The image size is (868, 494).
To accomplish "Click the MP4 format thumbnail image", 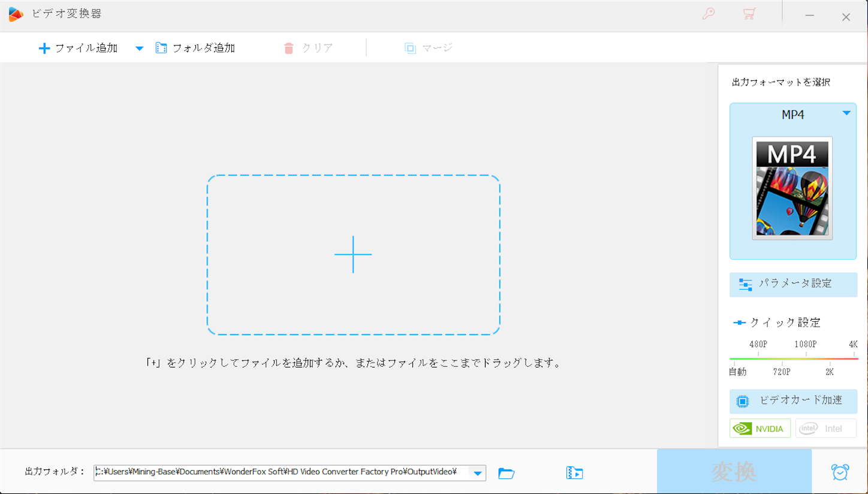I will [x=792, y=188].
